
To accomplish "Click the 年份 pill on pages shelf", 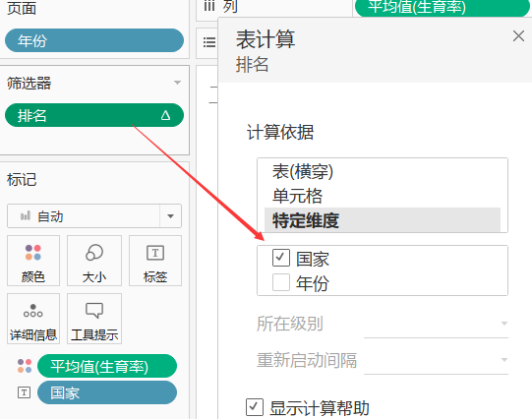I will 94,40.
